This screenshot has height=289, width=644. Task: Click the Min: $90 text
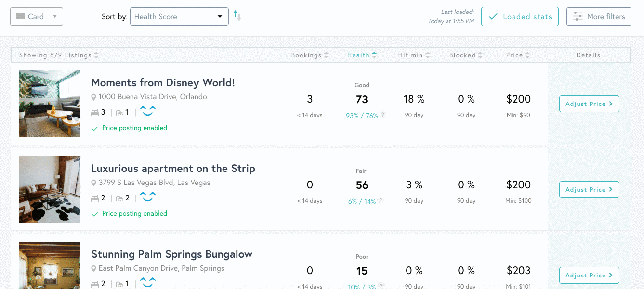point(518,115)
